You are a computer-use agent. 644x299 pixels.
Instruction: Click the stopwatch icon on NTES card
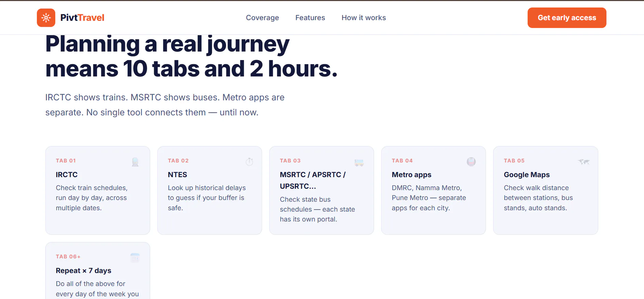coord(249,162)
